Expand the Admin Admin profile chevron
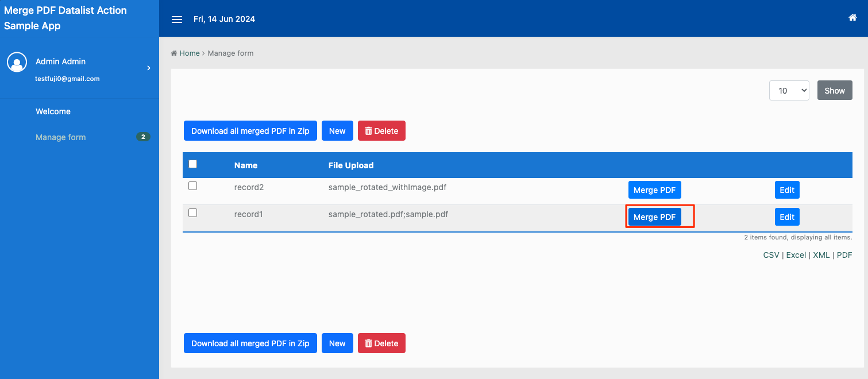Image resolution: width=868 pixels, height=379 pixels. tap(149, 68)
